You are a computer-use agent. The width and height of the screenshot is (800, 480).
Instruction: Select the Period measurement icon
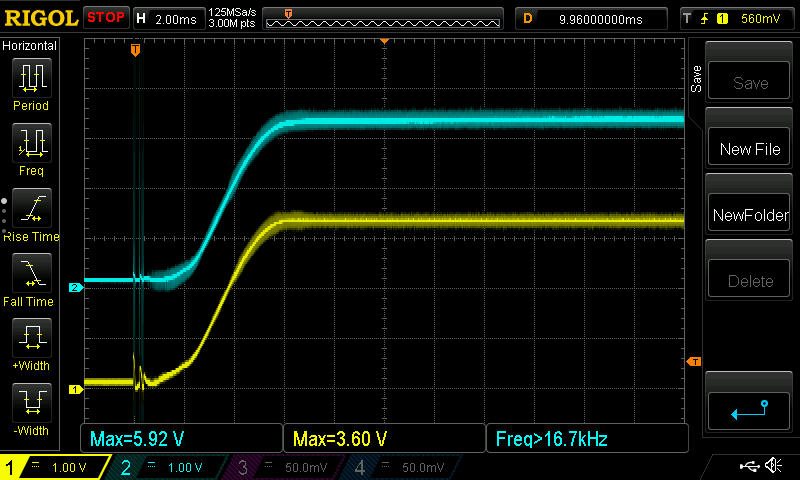coord(32,78)
